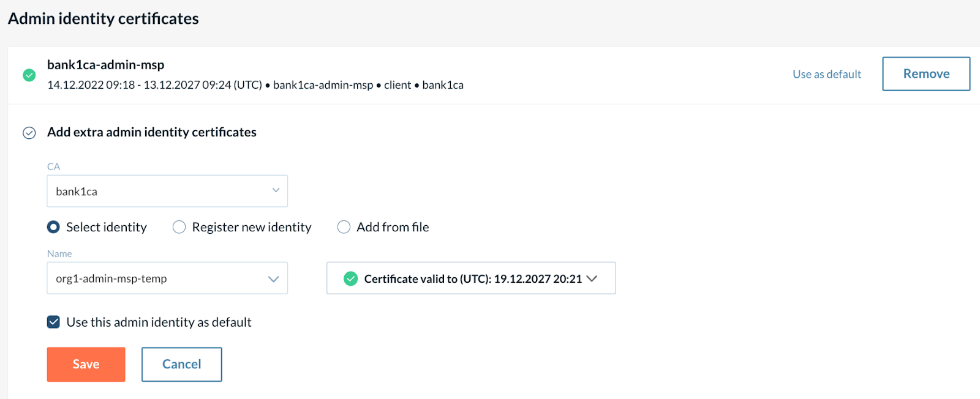The image size is (980, 399).
Task: Open the Name dropdown showing org1-admin-msp-temp
Action: point(167,278)
